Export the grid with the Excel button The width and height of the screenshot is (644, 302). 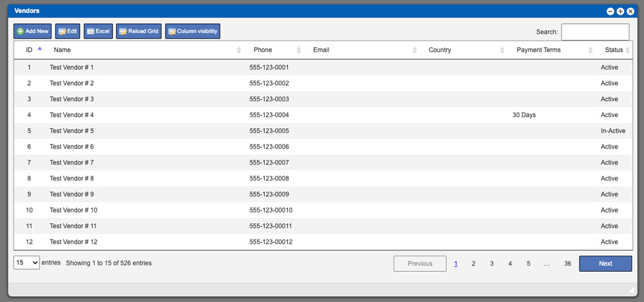98,31
